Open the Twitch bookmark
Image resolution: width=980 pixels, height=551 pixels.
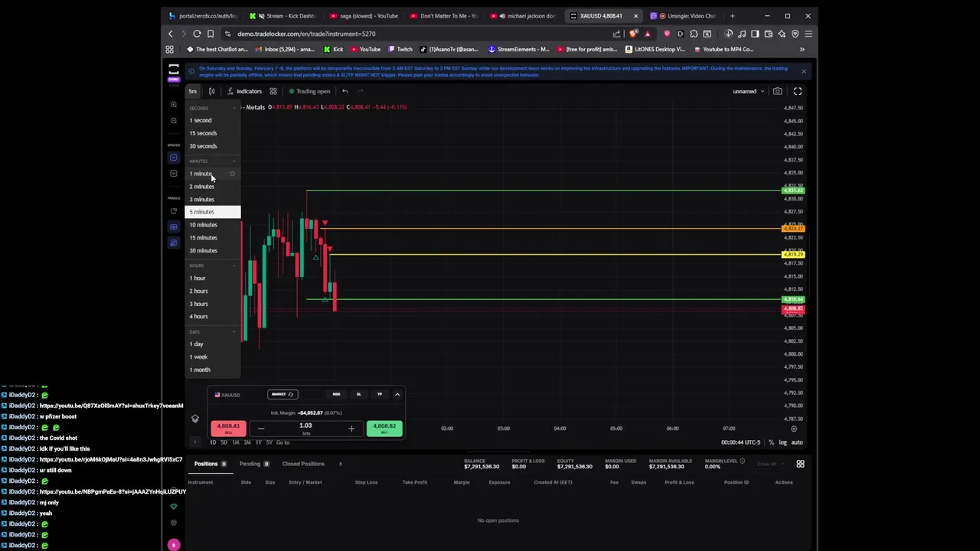(x=400, y=49)
